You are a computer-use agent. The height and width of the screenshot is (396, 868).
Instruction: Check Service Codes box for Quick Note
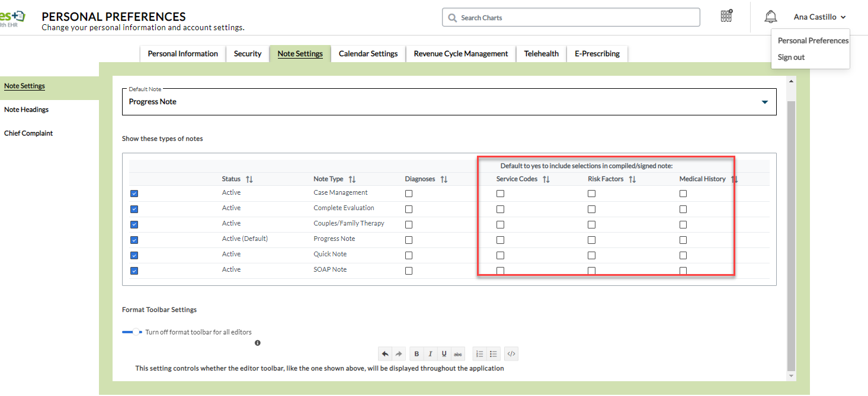(500, 255)
